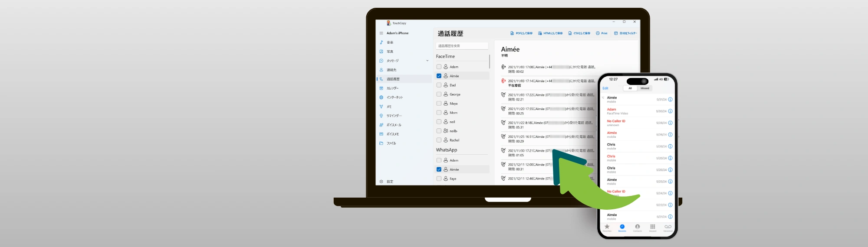Switch to the Missed tab on the phone

coord(645,88)
